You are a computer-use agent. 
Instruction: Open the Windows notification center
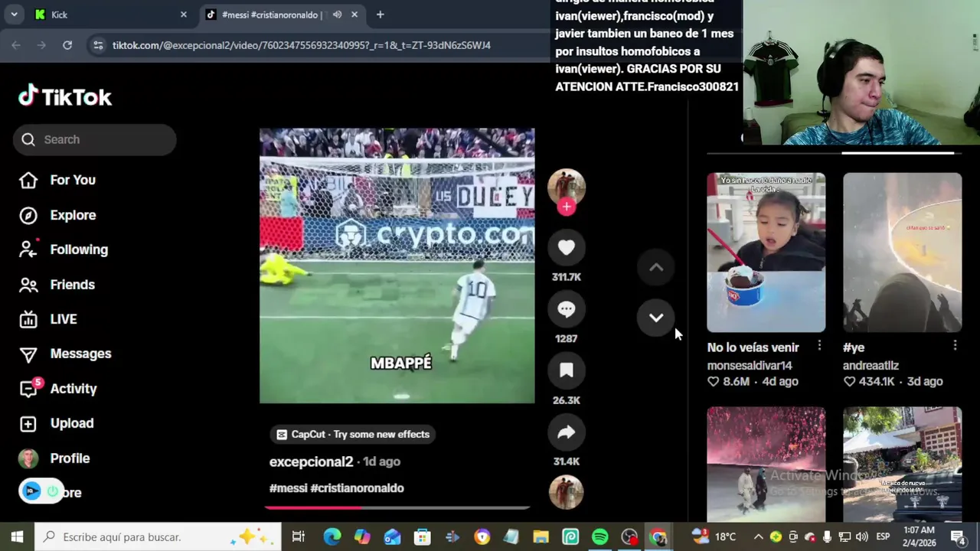point(958,536)
